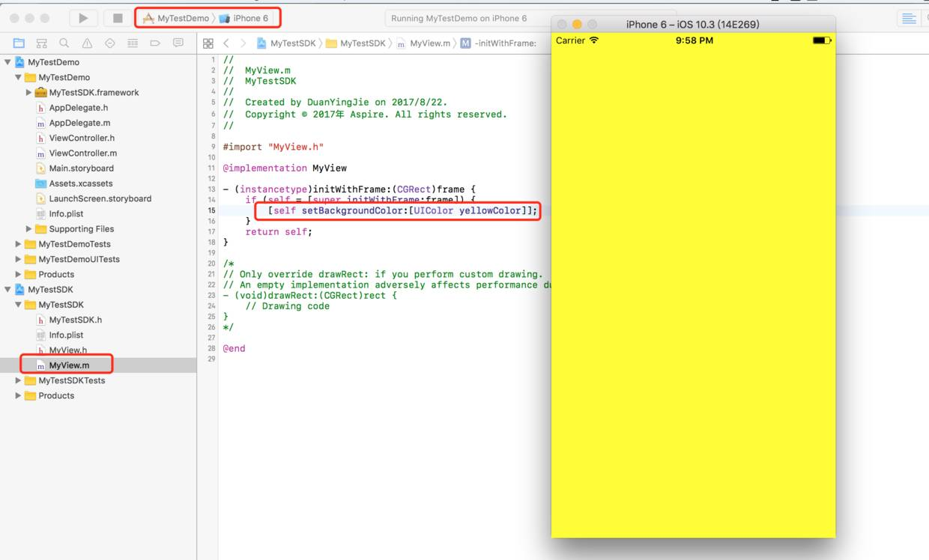The image size is (929, 560).
Task: Click @implementation MyView line
Action: coord(285,168)
